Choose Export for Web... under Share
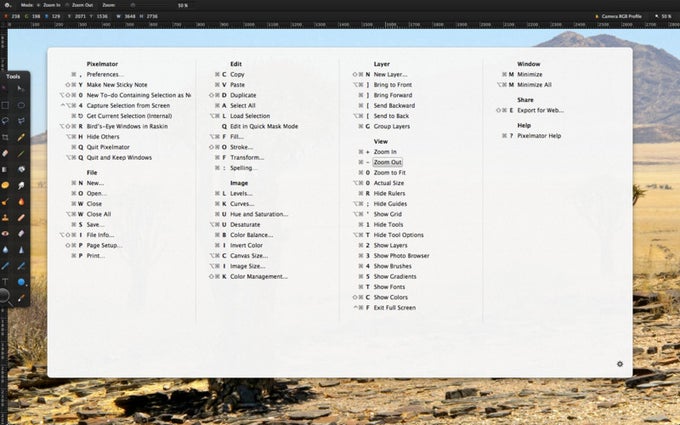The height and width of the screenshot is (425, 680). pos(540,111)
